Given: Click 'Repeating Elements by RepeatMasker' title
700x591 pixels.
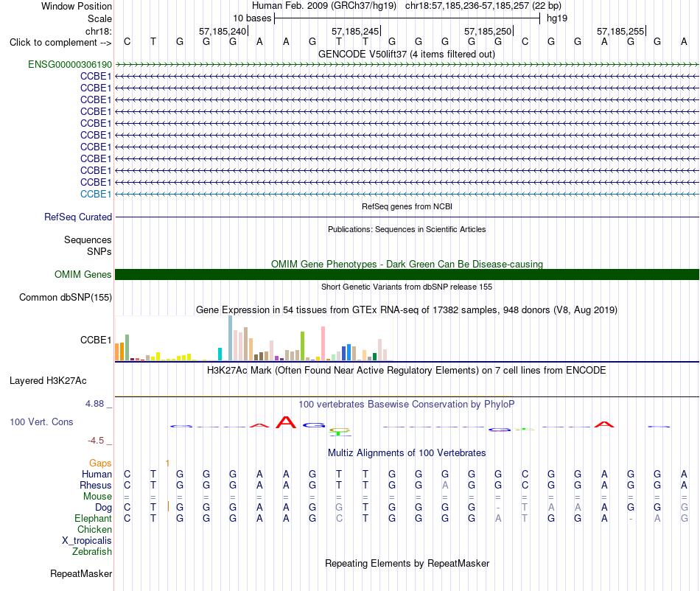Looking at the screenshot, I should (x=407, y=563).
